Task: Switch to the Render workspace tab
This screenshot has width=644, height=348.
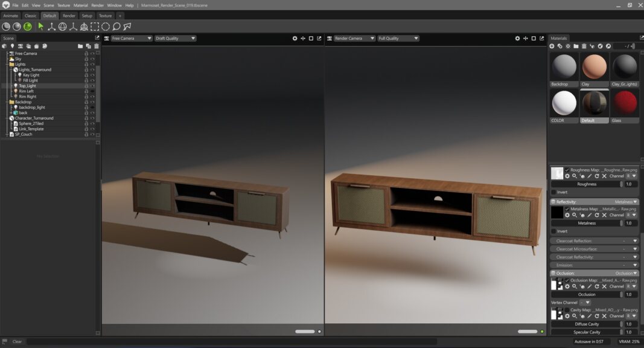Action: click(69, 16)
